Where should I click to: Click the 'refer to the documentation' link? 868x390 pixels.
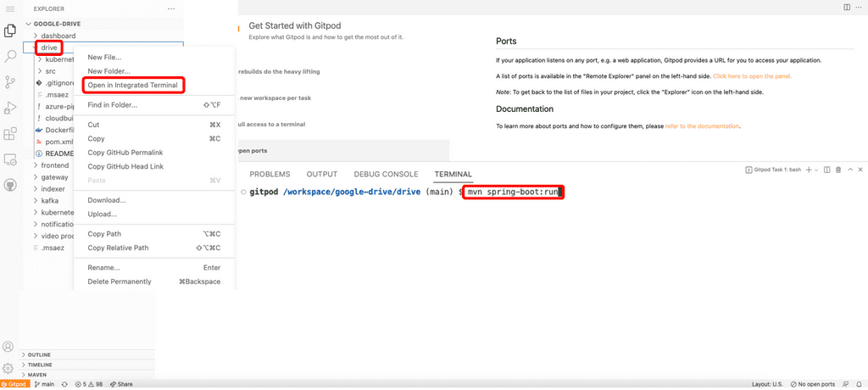tap(702, 126)
